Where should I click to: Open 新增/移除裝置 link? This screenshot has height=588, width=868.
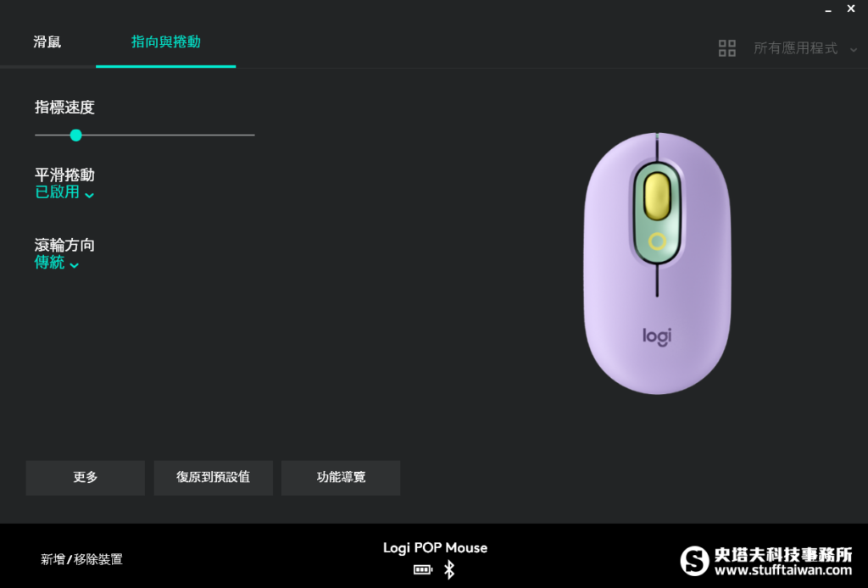[x=81, y=559]
